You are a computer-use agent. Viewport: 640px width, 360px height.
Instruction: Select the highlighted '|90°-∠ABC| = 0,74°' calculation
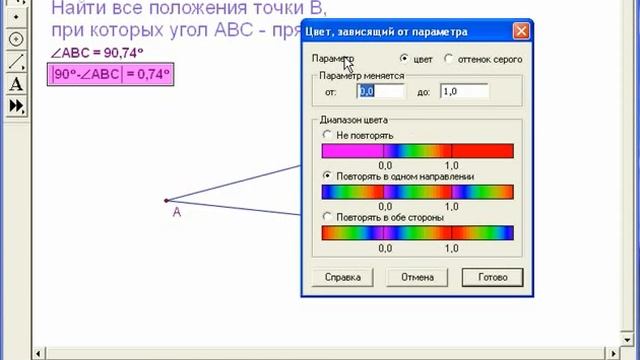(x=111, y=74)
